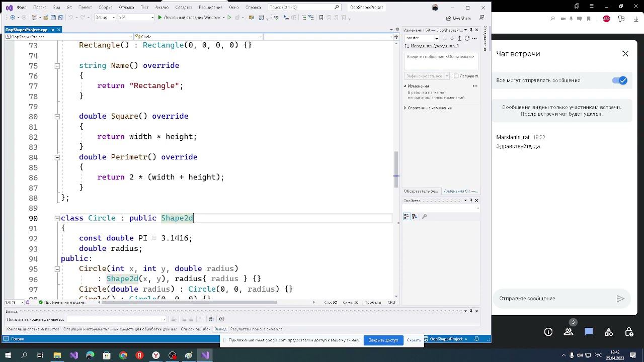Open the 'Показать выходные данные из' dropdown

[116, 319]
